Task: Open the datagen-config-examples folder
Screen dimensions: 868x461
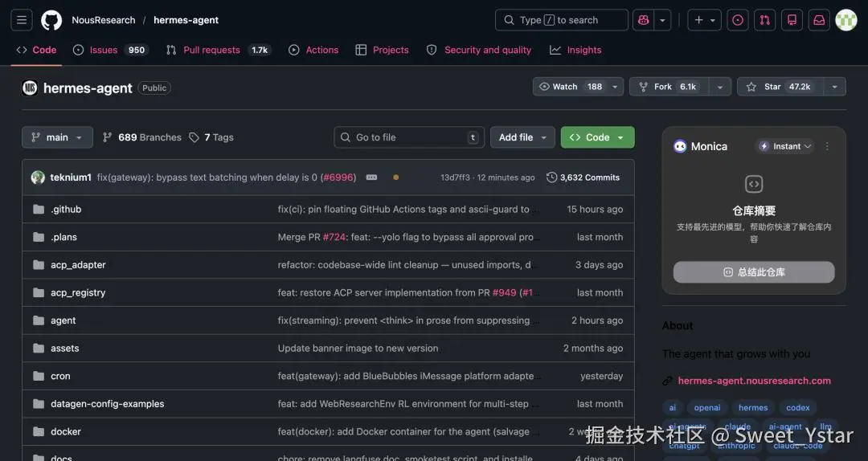Action: tap(108, 403)
